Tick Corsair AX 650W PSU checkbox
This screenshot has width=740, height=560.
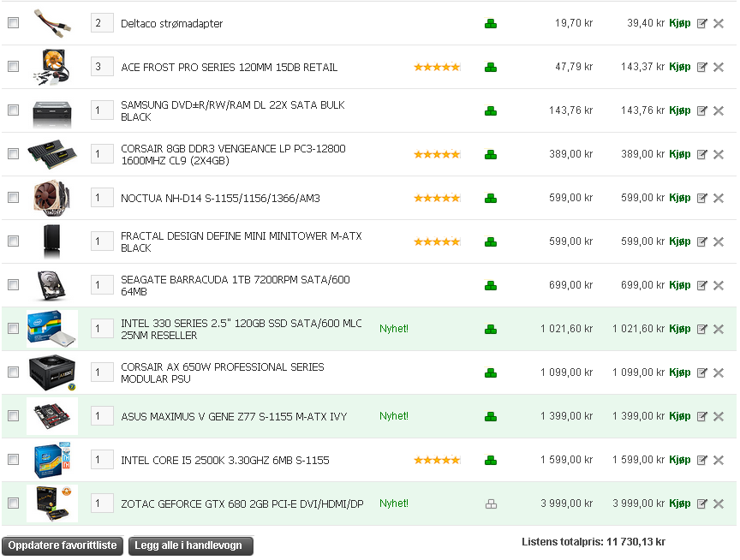(13, 372)
